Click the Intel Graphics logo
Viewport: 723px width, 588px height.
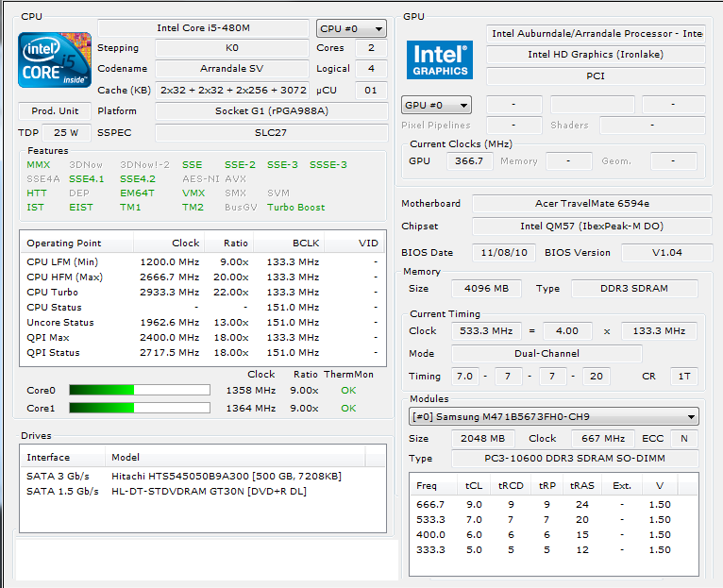pyautogui.click(x=440, y=60)
